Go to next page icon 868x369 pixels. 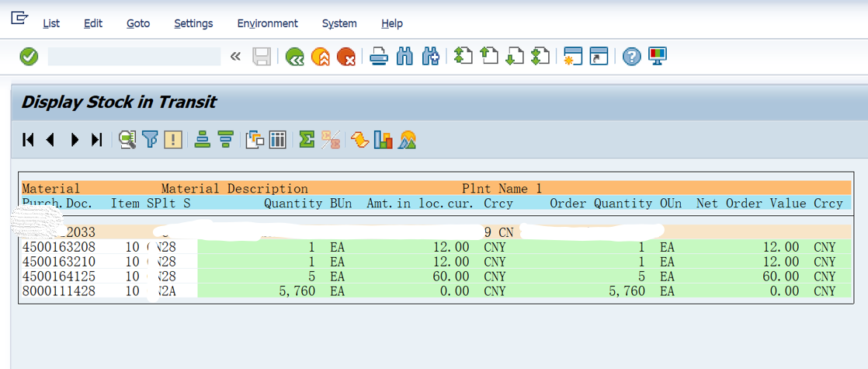tap(515, 57)
